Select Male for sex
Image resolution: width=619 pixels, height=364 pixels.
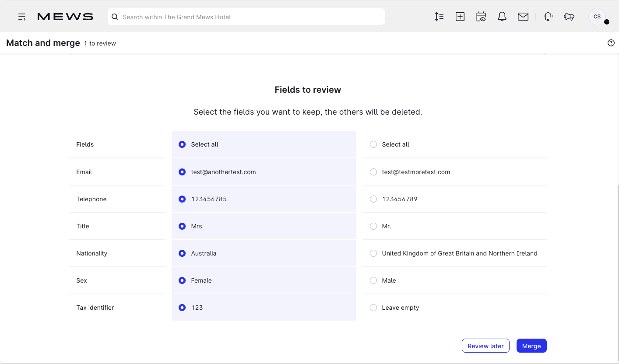click(x=373, y=280)
